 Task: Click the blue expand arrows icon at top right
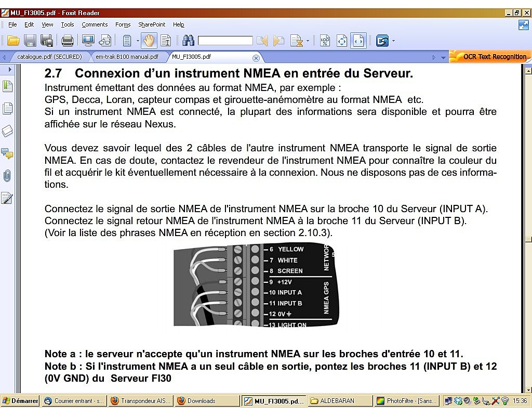(524, 25)
